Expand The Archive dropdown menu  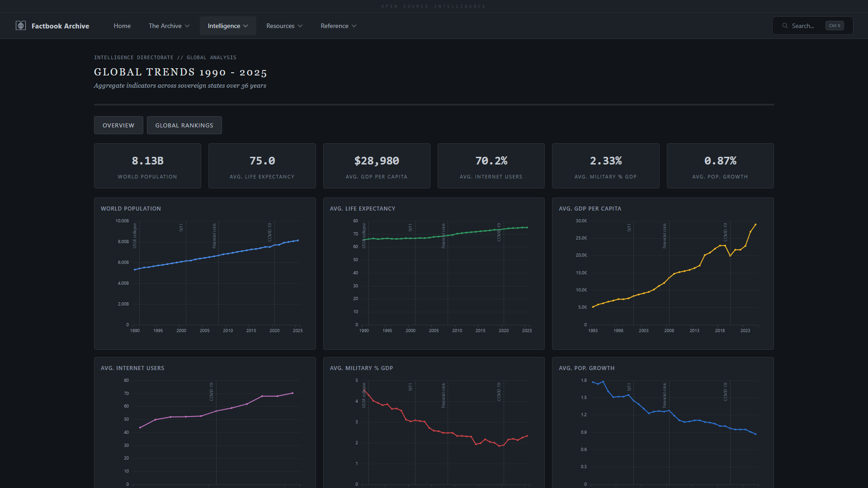tap(169, 26)
